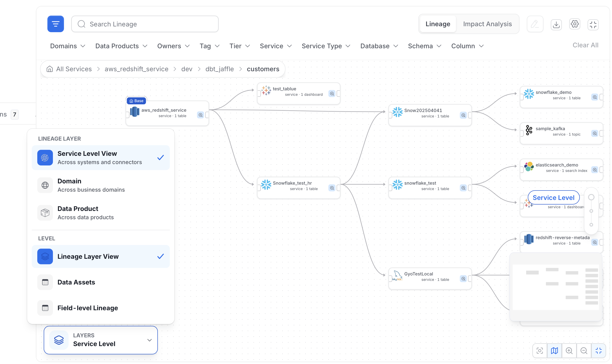The image size is (612, 364).
Task: Click the edit lineage pencil icon
Action: pyautogui.click(x=535, y=24)
